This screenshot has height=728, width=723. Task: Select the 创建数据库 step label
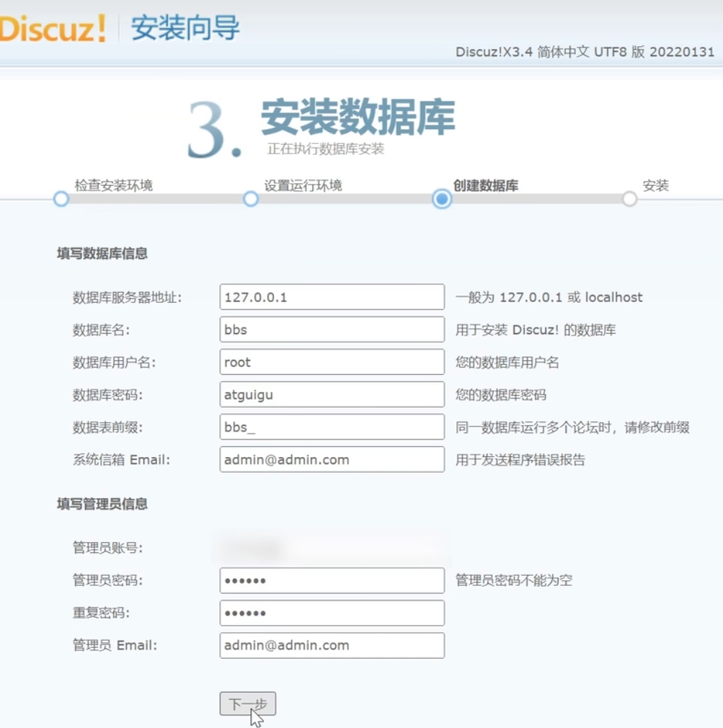point(486,185)
